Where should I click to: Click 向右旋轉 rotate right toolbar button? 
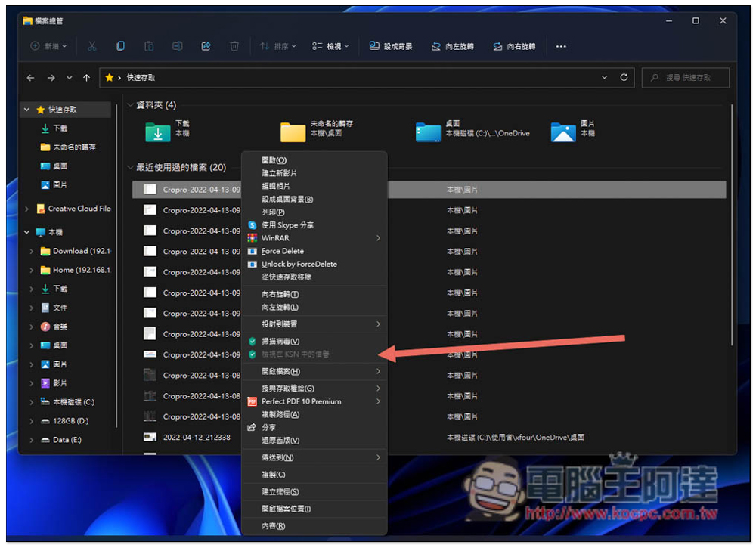coord(514,46)
